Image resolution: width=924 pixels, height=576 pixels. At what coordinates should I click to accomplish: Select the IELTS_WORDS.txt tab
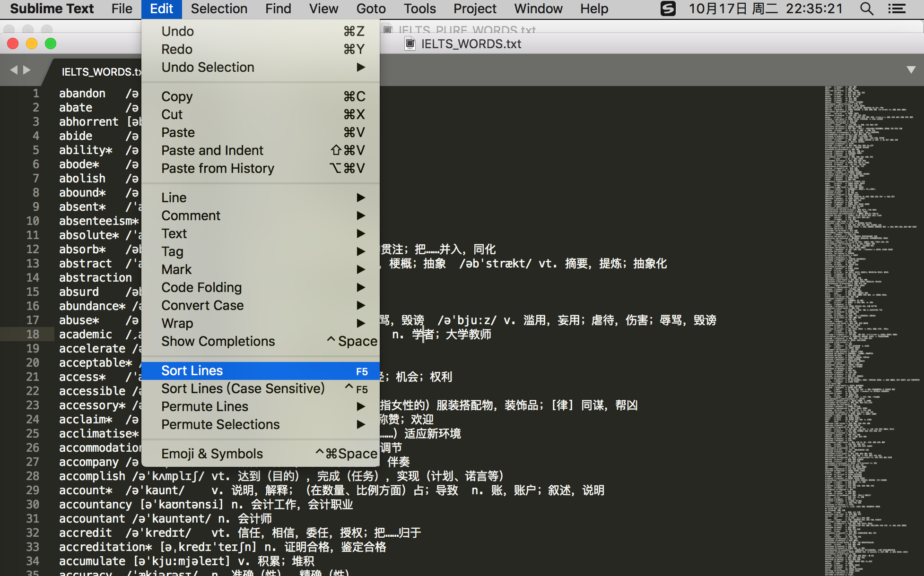click(101, 72)
